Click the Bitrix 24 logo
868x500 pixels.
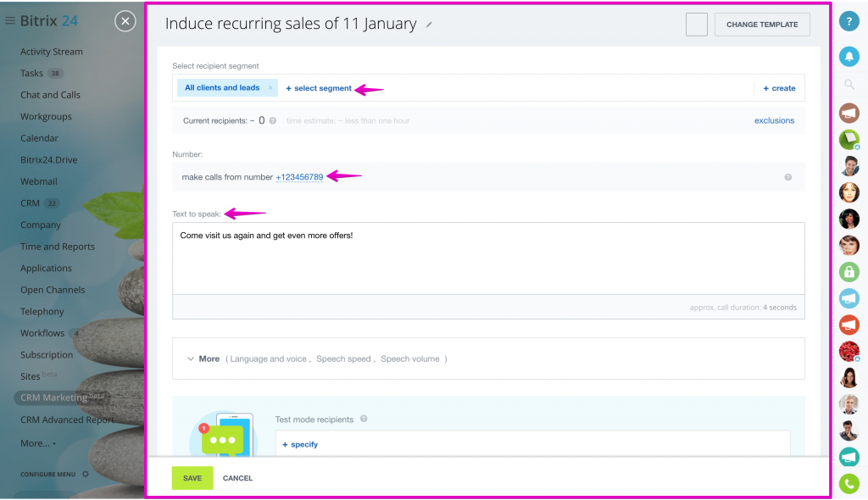point(48,21)
